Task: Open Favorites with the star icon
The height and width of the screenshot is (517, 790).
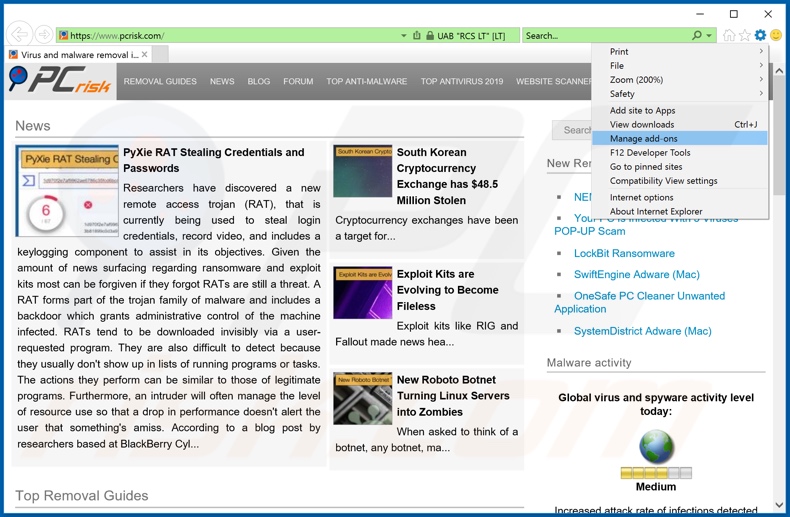Action: coord(745,35)
